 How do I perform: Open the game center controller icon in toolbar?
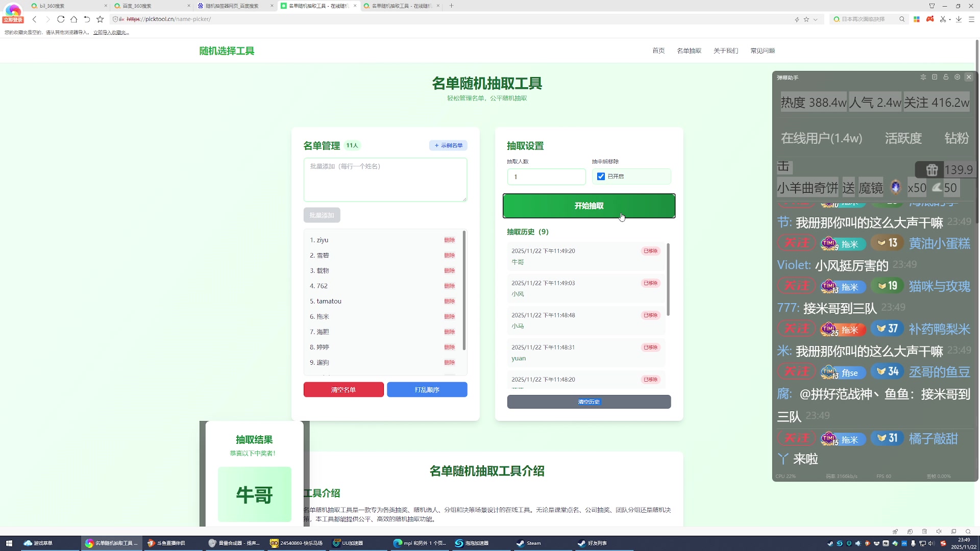tap(930, 19)
